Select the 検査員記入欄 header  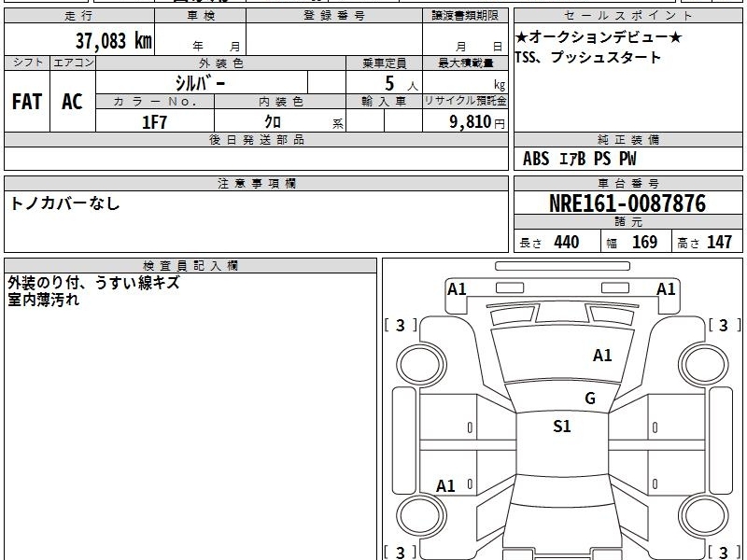point(190,266)
